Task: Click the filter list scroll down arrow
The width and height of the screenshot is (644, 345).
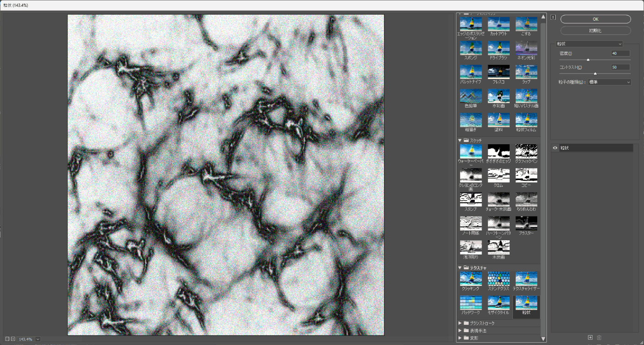Action: tap(544, 339)
